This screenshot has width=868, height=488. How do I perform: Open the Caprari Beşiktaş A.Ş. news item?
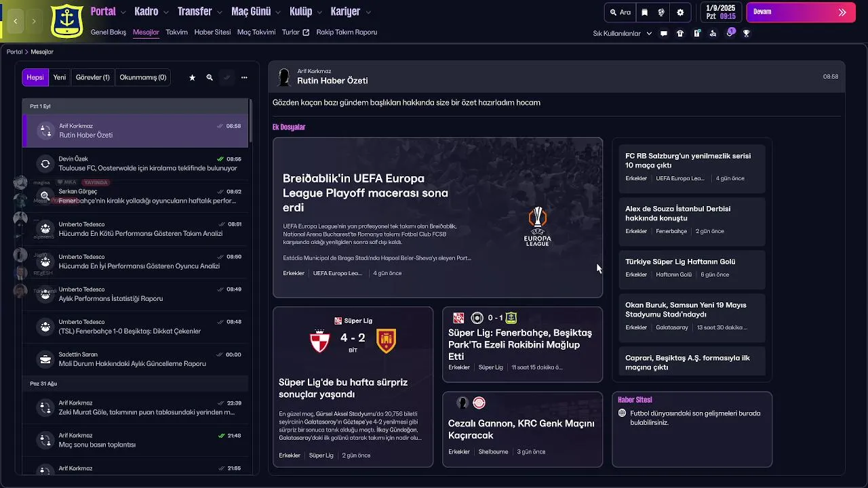[692, 361]
